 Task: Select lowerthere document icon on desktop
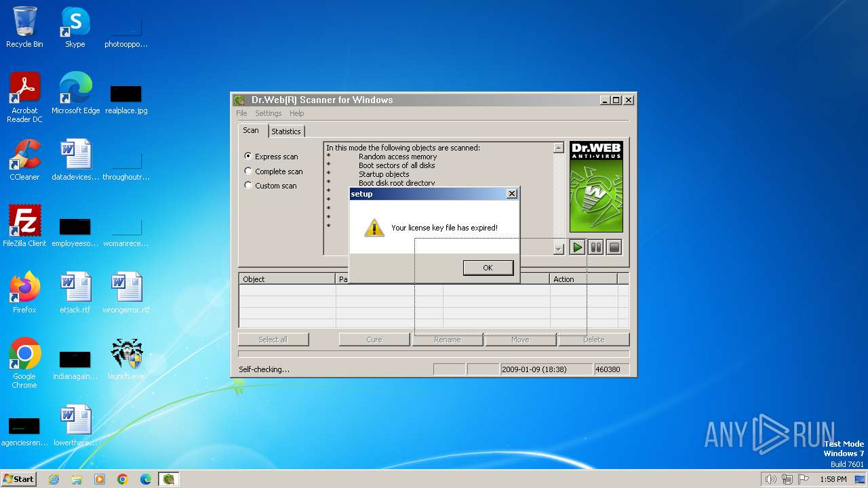click(x=75, y=425)
